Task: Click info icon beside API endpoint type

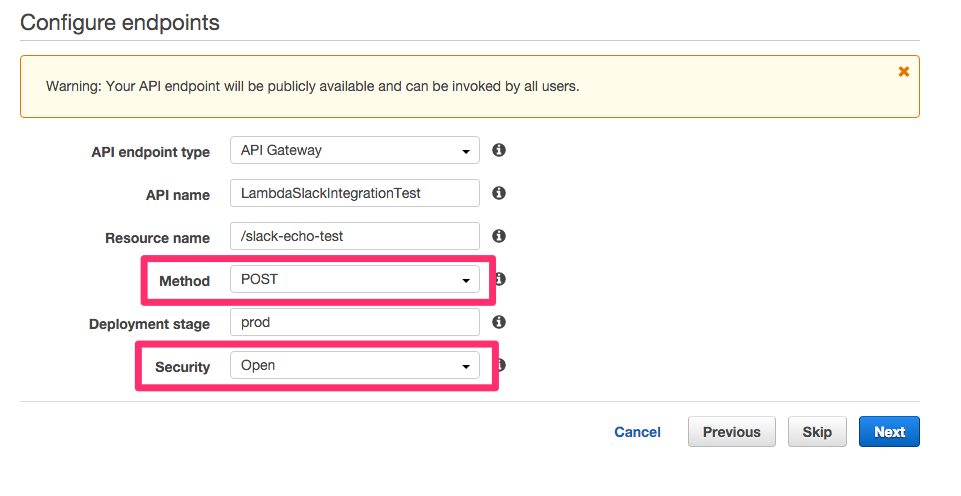Action: pos(499,150)
